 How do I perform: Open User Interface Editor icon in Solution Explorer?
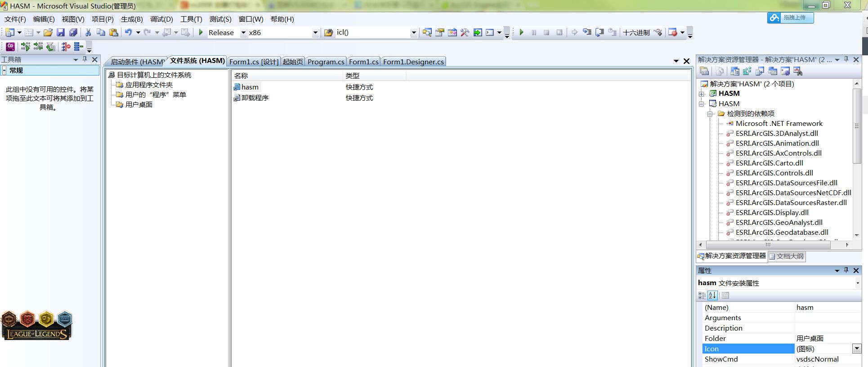click(773, 71)
